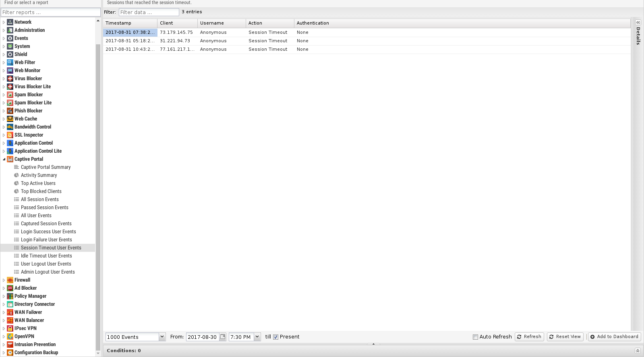This screenshot has width=644, height=357.
Task: Click the Filter data input field
Action: [149, 12]
